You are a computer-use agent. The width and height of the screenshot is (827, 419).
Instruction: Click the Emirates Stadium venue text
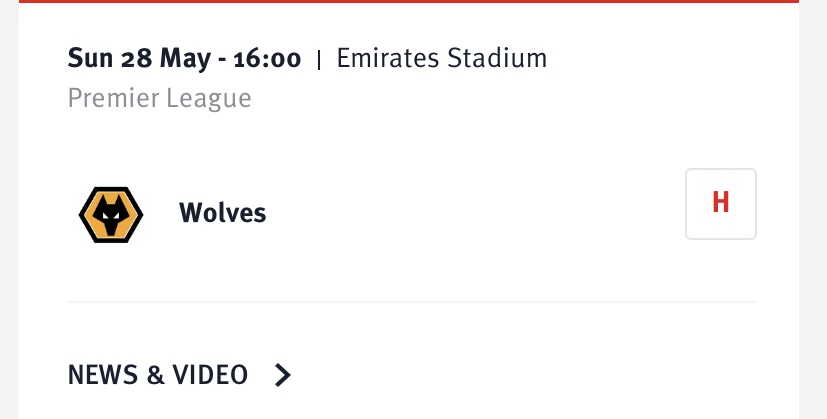(442, 58)
